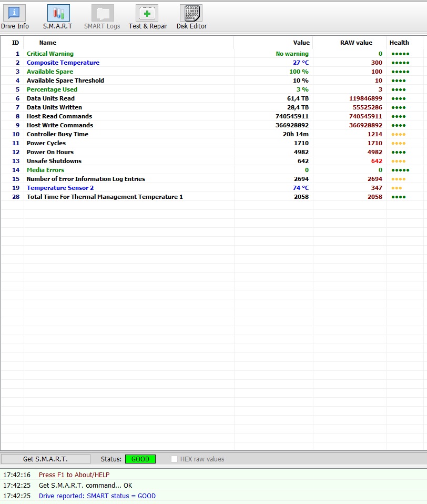Enable the HEX raw values checkbox
This screenshot has height=504, width=427.
click(x=174, y=459)
